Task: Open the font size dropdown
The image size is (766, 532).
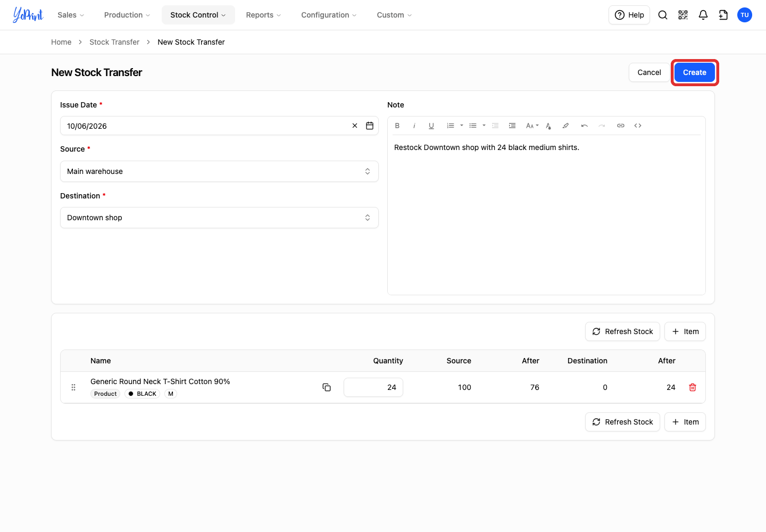Action: (532, 126)
